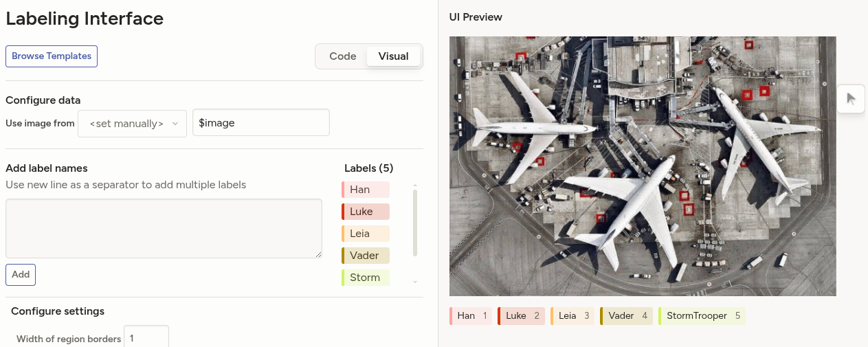Choose the Vader label under preview
868x347 pixels.
(626, 316)
